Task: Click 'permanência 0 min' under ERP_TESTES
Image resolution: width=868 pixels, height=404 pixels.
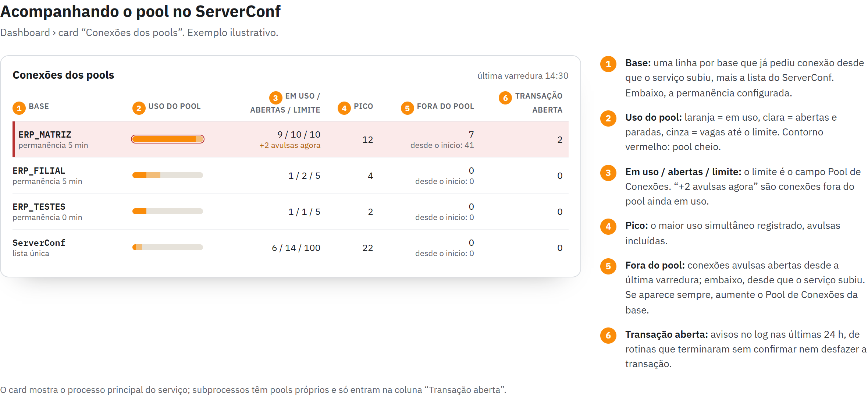Action: tap(47, 217)
